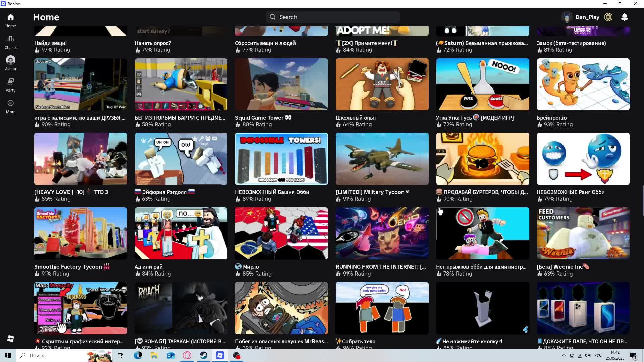Click title Начать опрос?
Viewport: 644px width, 362px height.
point(153,43)
